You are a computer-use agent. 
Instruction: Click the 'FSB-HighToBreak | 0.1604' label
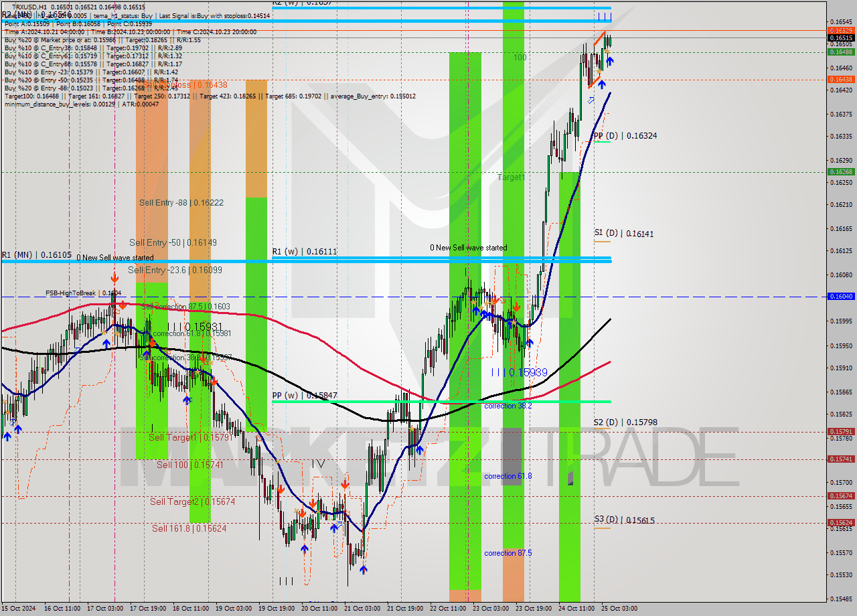83,293
